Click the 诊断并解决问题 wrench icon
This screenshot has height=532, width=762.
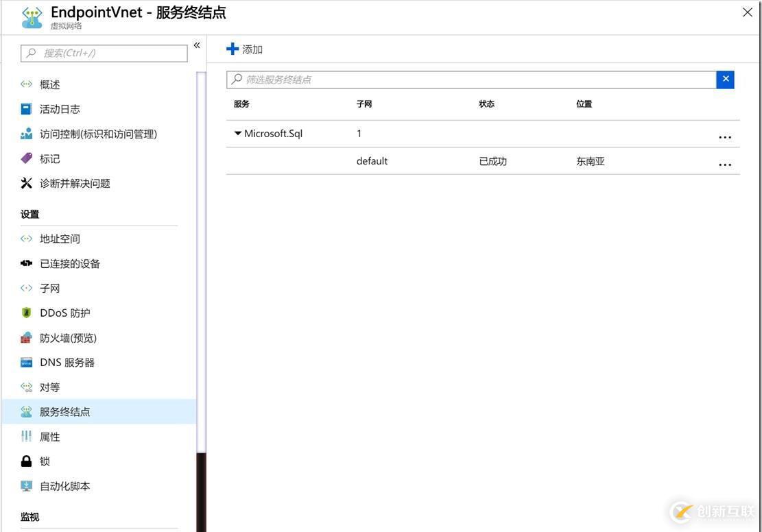[x=26, y=183]
